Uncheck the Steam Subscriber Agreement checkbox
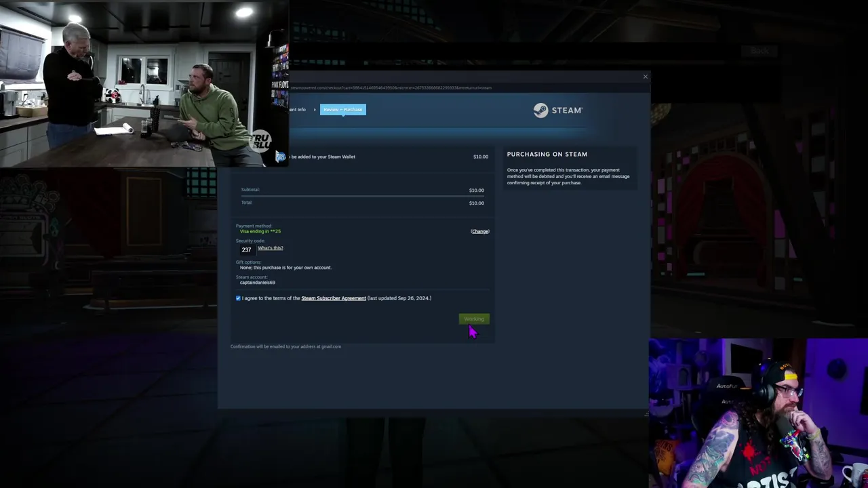This screenshot has height=488, width=868. coord(238,298)
